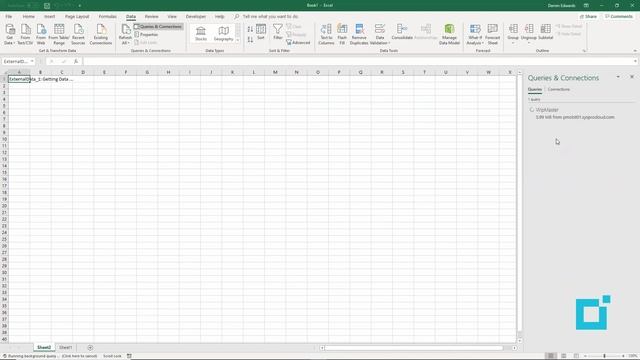This screenshot has width=640, height=360.
Task: Open the Name Box dropdown
Action: coord(32,61)
